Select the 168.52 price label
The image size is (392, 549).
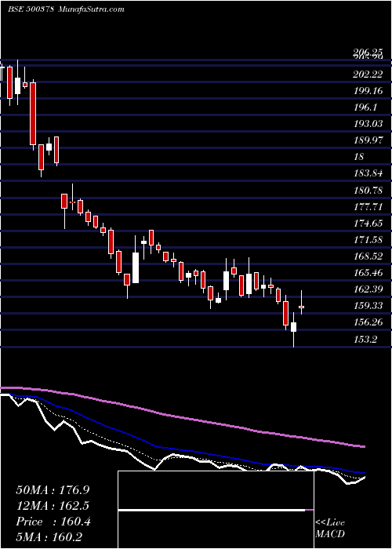[369, 256]
